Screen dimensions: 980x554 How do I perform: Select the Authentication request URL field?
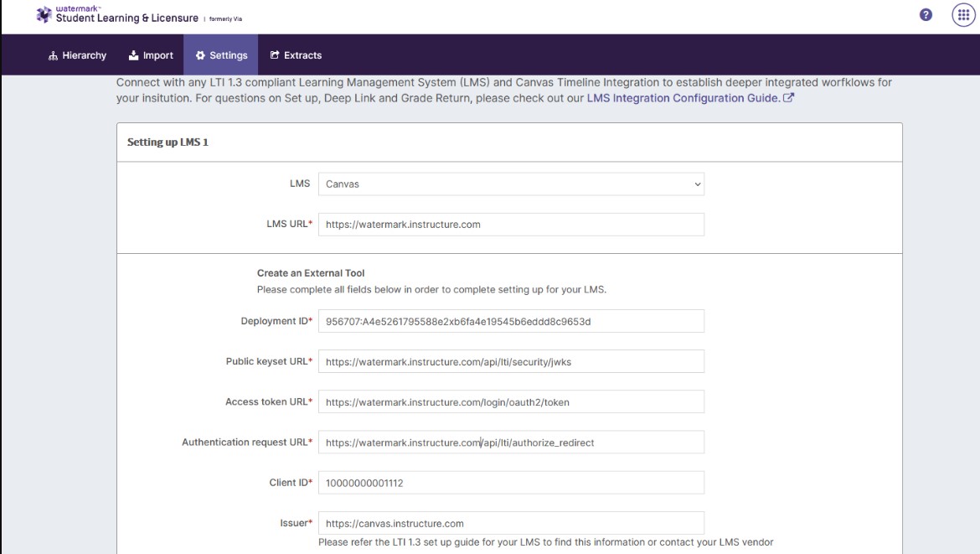tap(511, 442)
